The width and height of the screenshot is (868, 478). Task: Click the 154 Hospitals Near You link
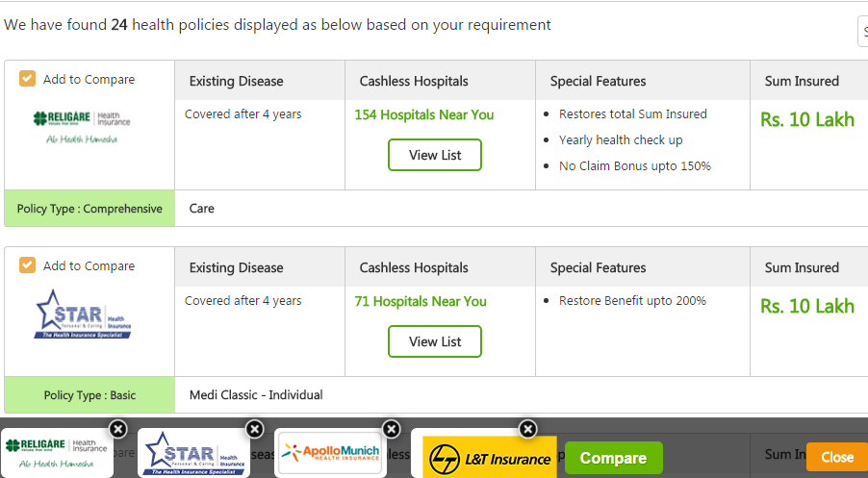click(424, 115)
